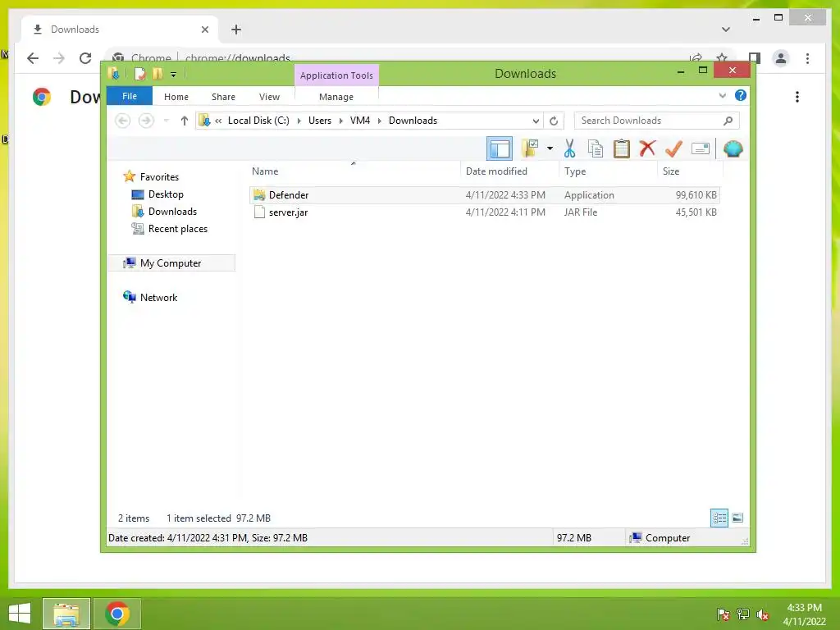Viewport: 840px width, 630px height.
Task: Click VM4 in the address path
Action: pyautogui.click(x=360, y=121)
